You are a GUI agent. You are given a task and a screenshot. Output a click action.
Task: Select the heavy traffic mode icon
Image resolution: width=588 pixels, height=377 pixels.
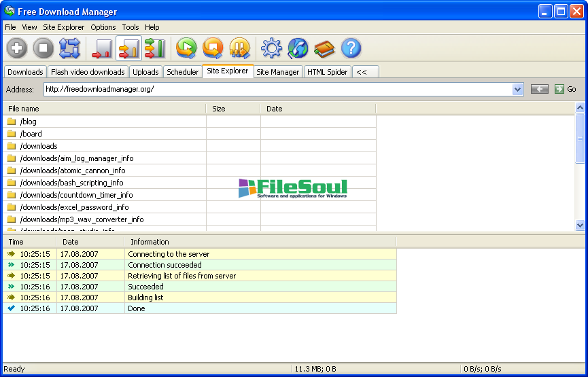[x=155, y=48]
